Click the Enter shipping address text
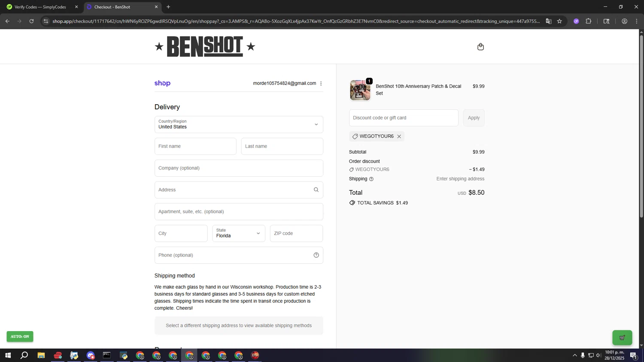The height and width of the screenshot is (362, 644). pos(460,179)
